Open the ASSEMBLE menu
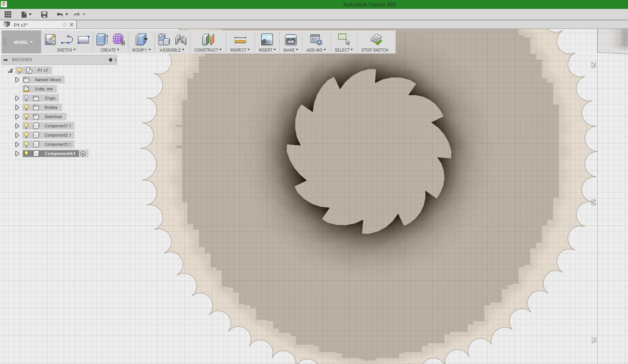The width and height of the screenshot is (628, 364). [x=172, y=50]
